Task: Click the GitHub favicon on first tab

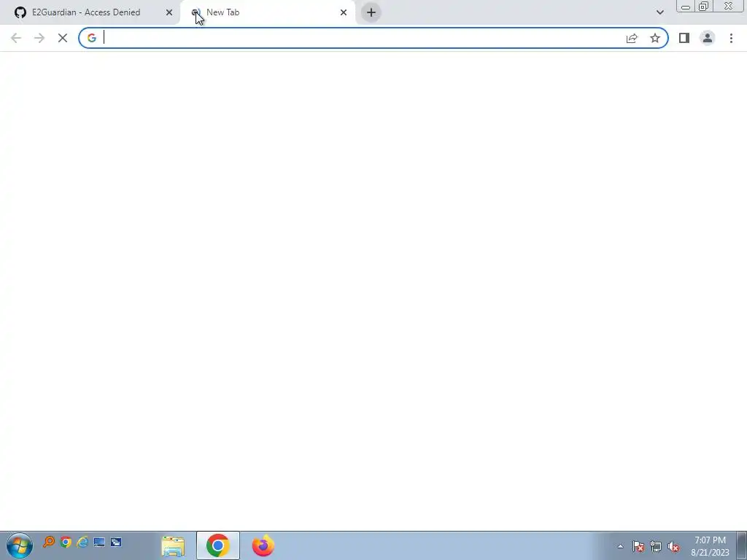Action: click(20, 12)
